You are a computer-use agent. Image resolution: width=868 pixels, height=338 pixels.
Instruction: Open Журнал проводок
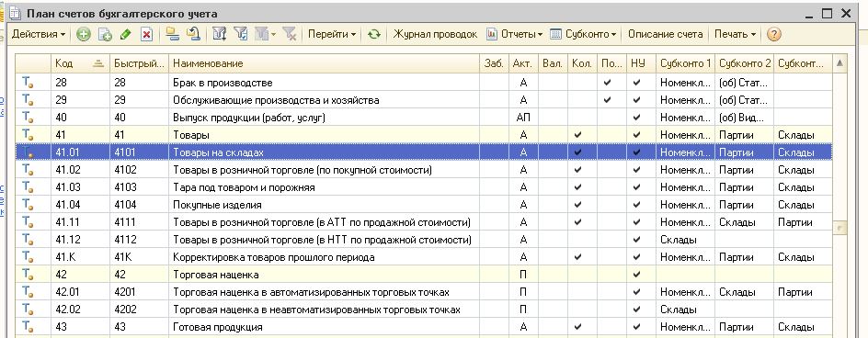(435, 34)
